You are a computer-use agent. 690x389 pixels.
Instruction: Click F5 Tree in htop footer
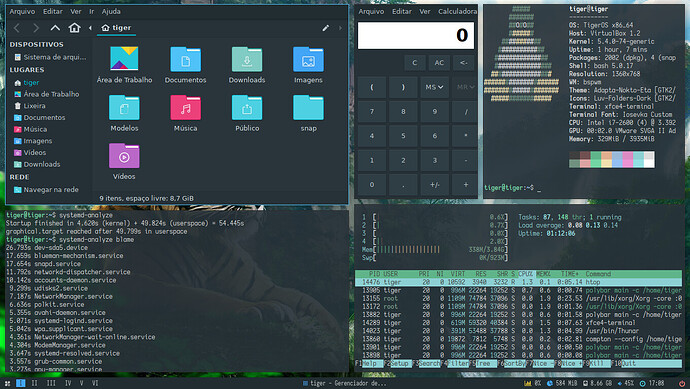click(x=482, y=363)
